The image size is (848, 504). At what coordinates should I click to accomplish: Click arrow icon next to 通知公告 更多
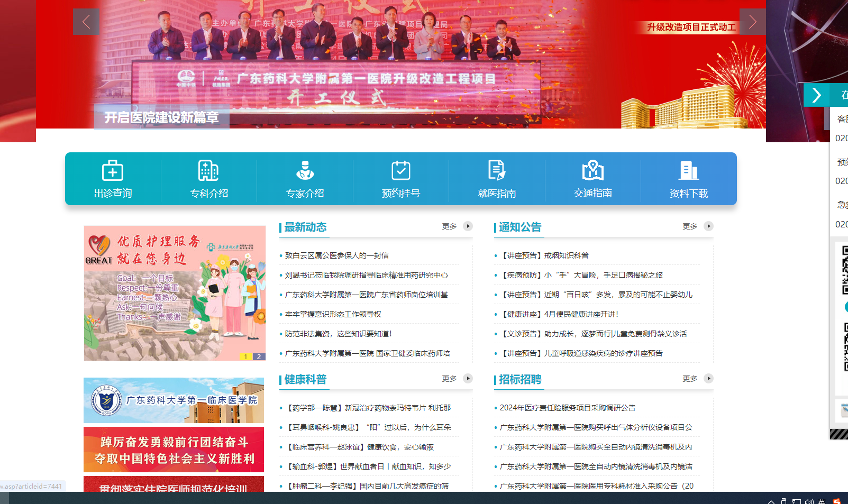coord(708,226)
